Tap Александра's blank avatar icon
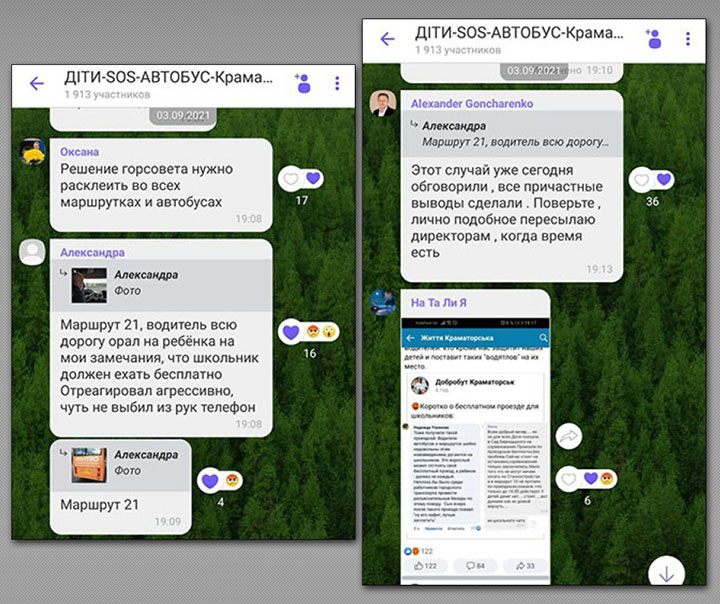 [33, 252]
